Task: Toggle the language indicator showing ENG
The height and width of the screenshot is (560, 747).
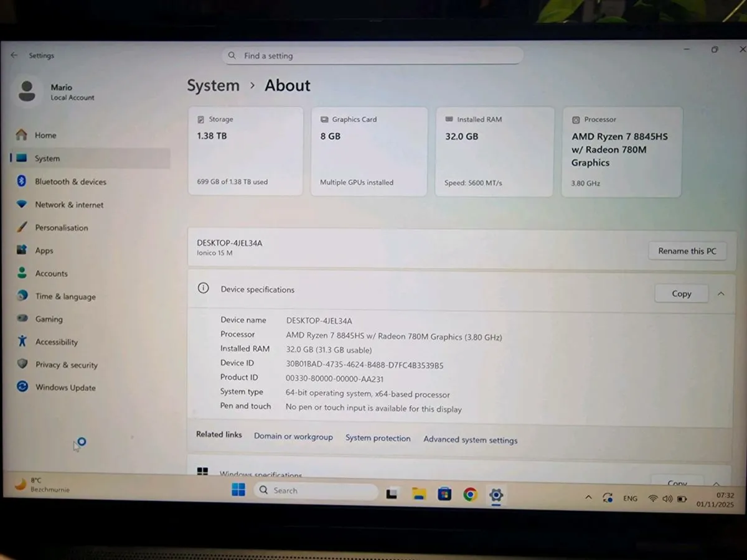Action: click(630, 498)
